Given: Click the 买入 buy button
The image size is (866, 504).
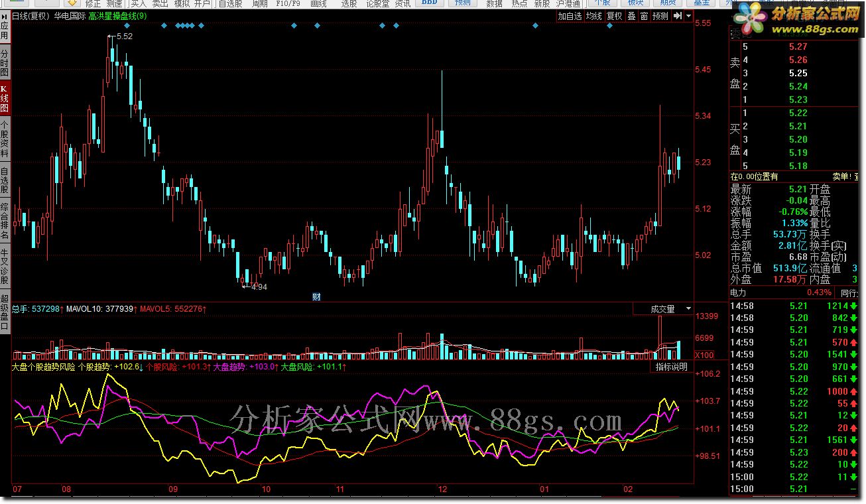Looking at the screenshot, I should point(138,3).
